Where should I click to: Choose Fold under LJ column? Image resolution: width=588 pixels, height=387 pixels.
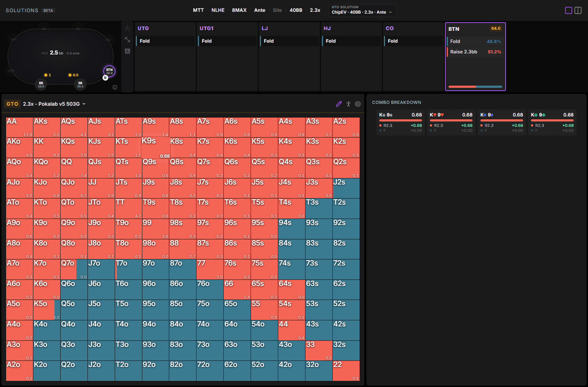tap(289, 41)
